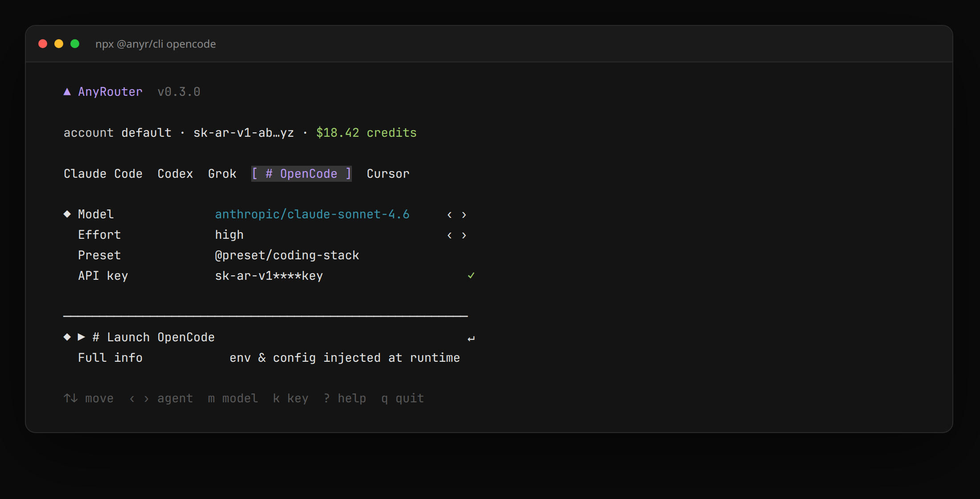Image resolution: width=980 pixels, height=499 pixels.
Task: Select next model with right chevron
Action: pos(464,215)
